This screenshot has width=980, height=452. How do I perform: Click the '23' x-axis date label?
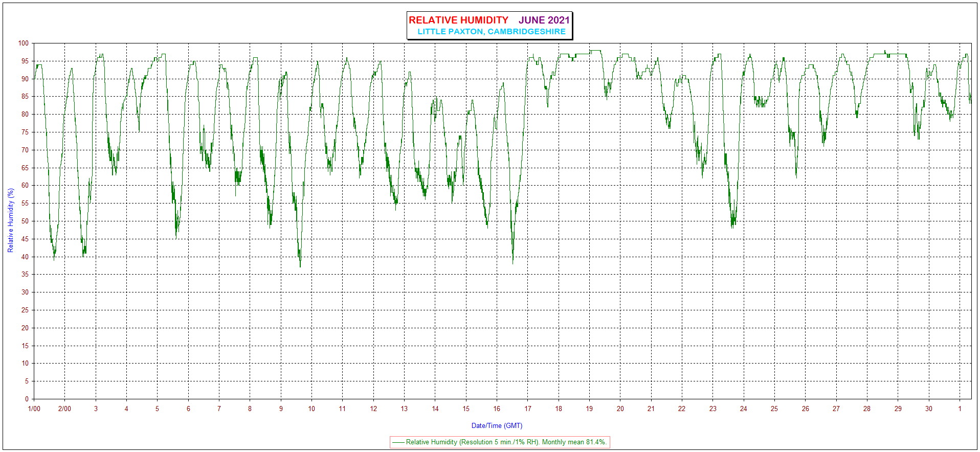click(x=712, y=409)
